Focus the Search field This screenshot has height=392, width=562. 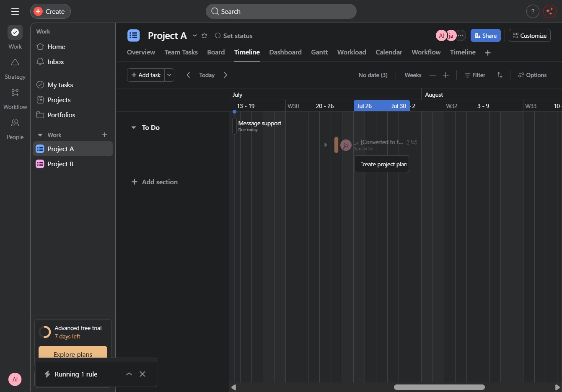pyautogui.click(x=281, y=11)
